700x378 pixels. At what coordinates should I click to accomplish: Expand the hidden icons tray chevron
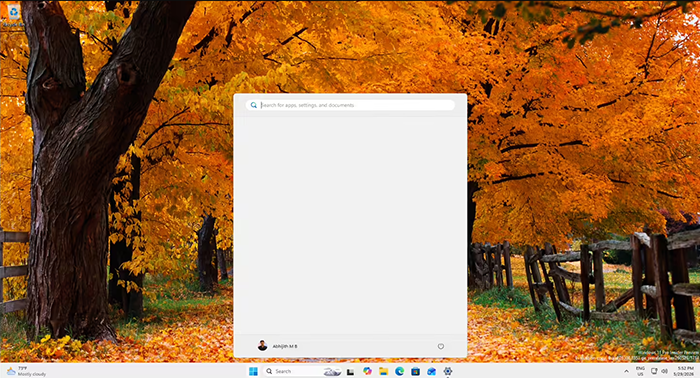tap(626, 371)
